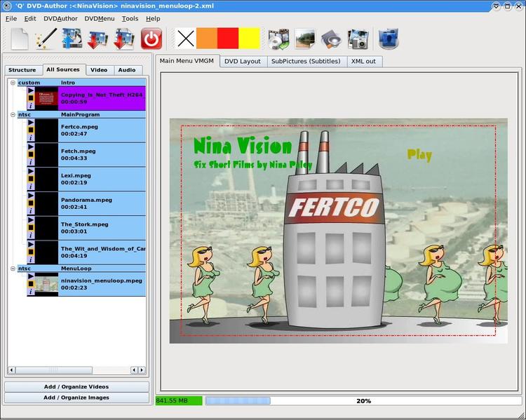The width and height of the screenshot is (526, 420).
Task: Click the loudspeaker sound icon
Action: point(332,39)
